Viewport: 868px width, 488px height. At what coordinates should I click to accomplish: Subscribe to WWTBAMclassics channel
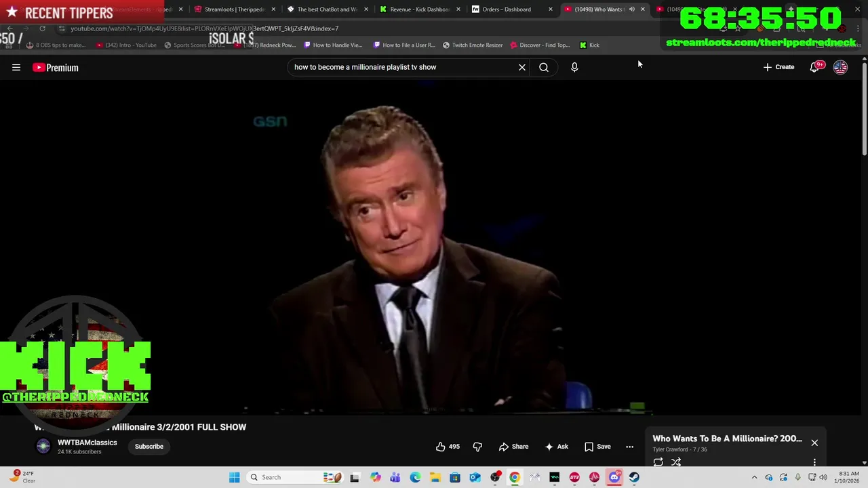(x=149, y=447)
